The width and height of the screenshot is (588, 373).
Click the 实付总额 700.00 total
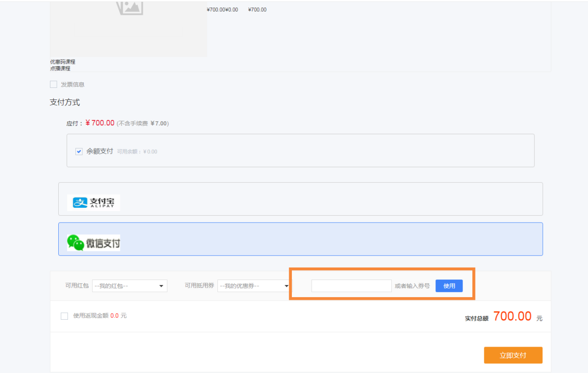coord(512,317)
